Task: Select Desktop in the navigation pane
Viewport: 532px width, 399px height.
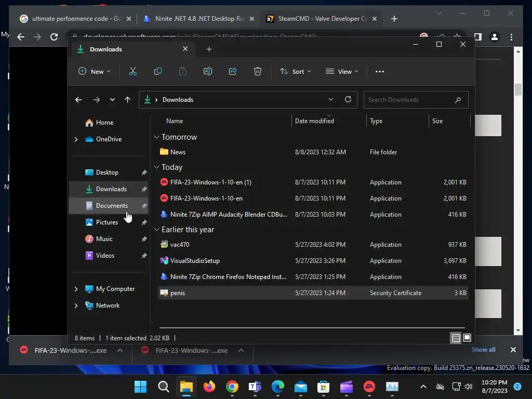Action: 109,172
